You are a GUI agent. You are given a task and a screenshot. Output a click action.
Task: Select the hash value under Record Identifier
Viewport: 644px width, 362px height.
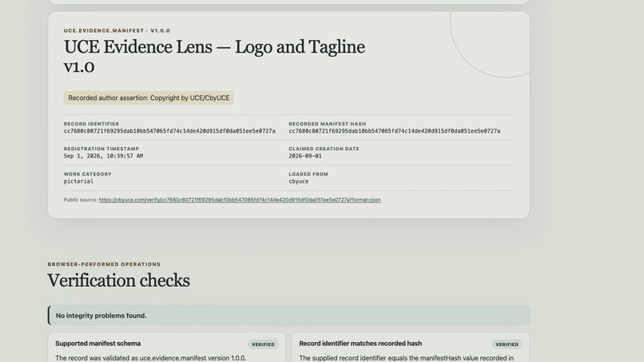click(169, 131)
